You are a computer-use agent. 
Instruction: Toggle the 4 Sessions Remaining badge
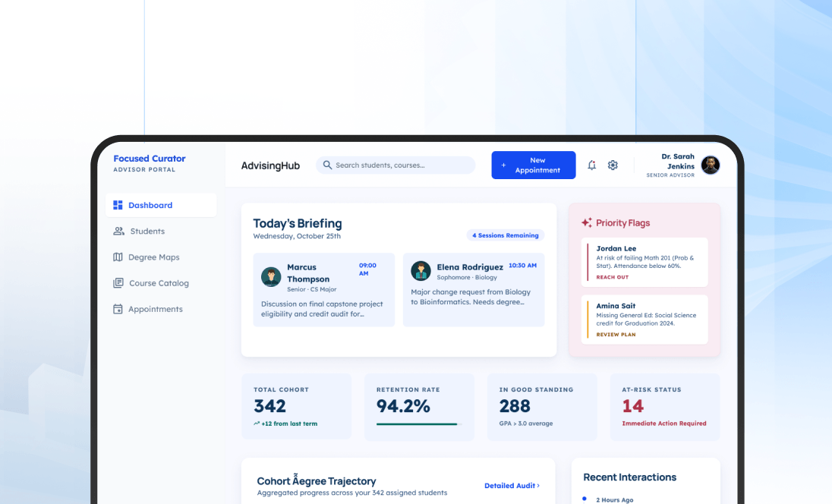505,235
